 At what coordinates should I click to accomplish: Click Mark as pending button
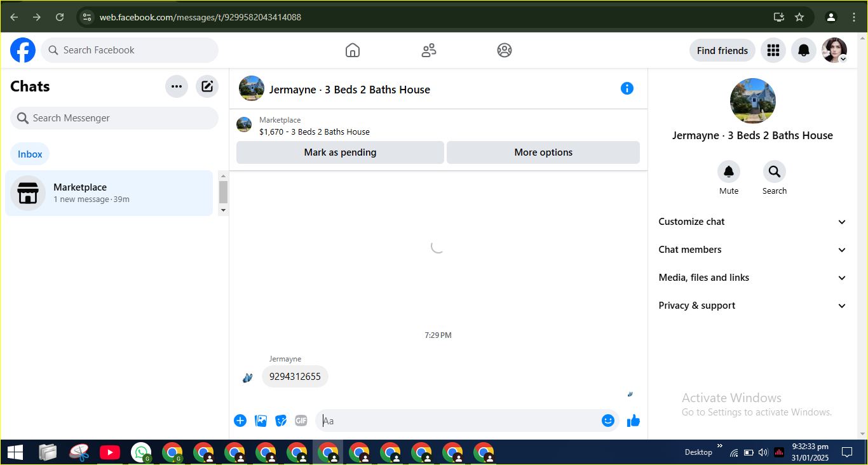tap(340, 152)
